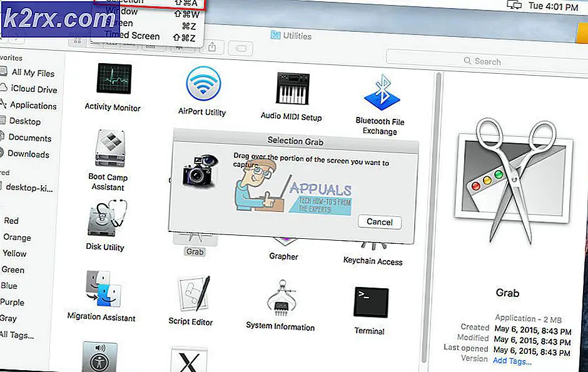The image size is (588, 372).
Task: Select the Script Editor icon
Action: point(193,294)
